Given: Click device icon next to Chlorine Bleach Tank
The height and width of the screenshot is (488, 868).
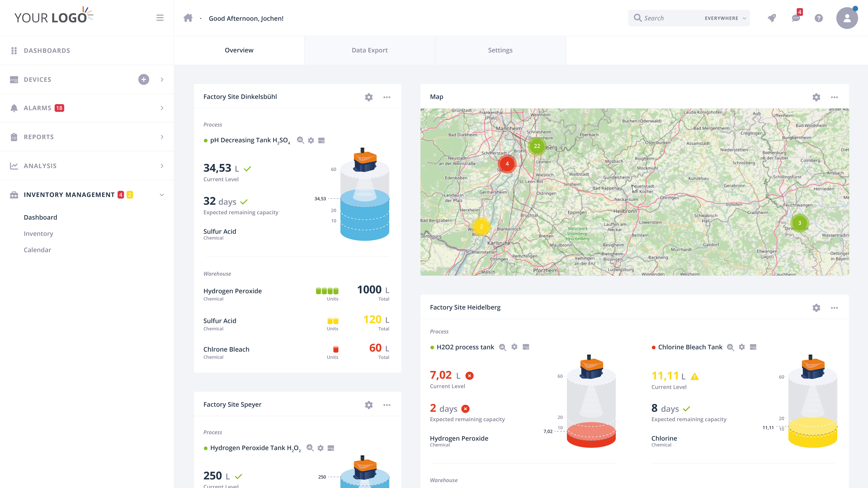Looking at the screenshot, I should pos(753,347).
